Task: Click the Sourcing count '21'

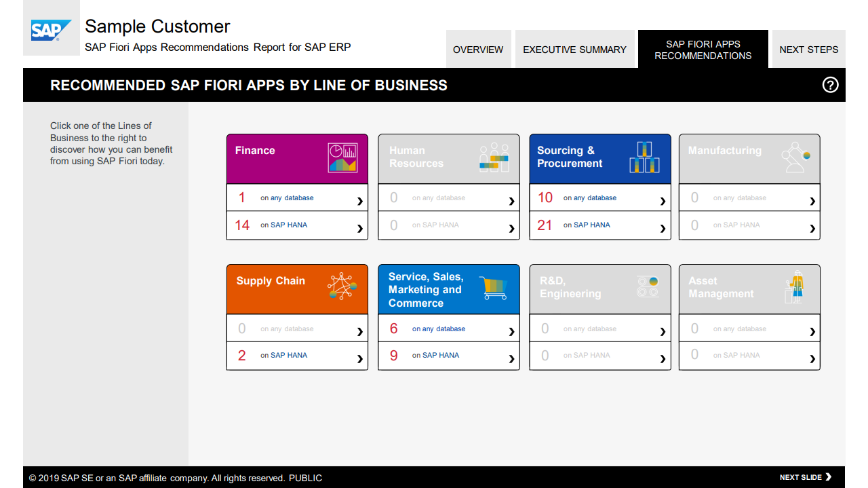Action: coord(545,225)
